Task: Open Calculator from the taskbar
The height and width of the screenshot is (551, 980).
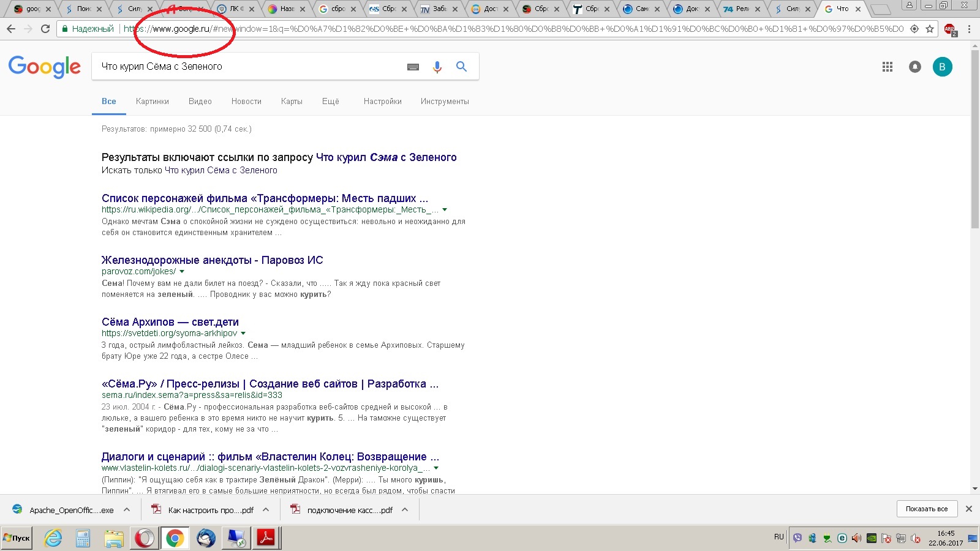Action: coord(83,538)
